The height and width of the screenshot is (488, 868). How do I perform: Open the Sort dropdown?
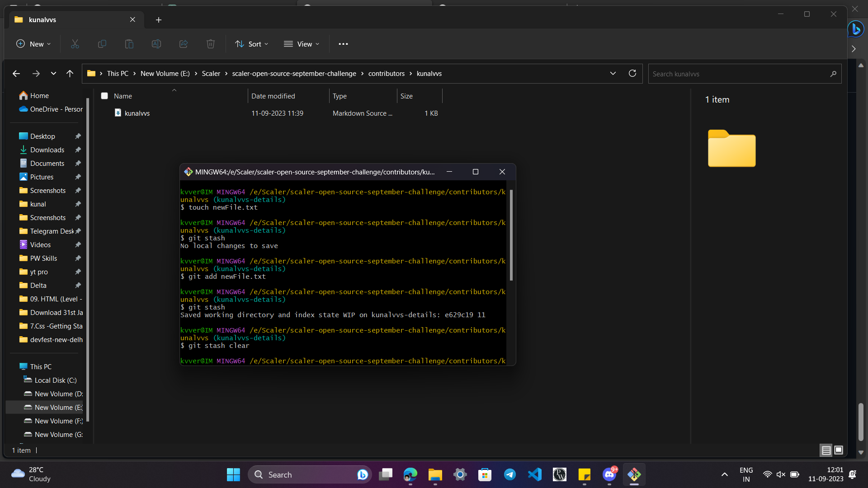tap(252, 44)
